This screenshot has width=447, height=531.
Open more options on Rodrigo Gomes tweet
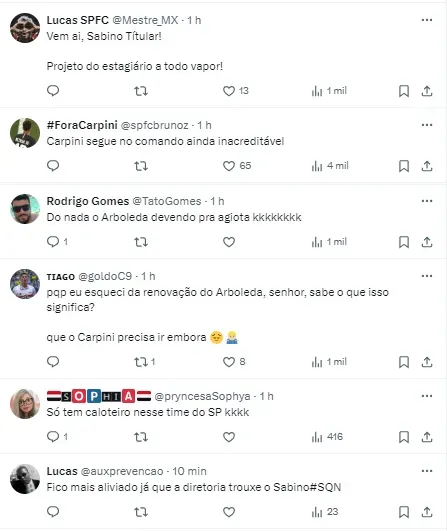tap(427, 201)
